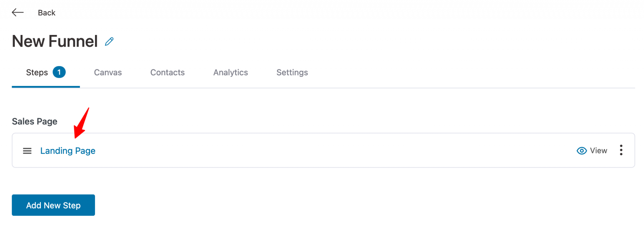Click the Add New Step button

click(x=53, y=205)
